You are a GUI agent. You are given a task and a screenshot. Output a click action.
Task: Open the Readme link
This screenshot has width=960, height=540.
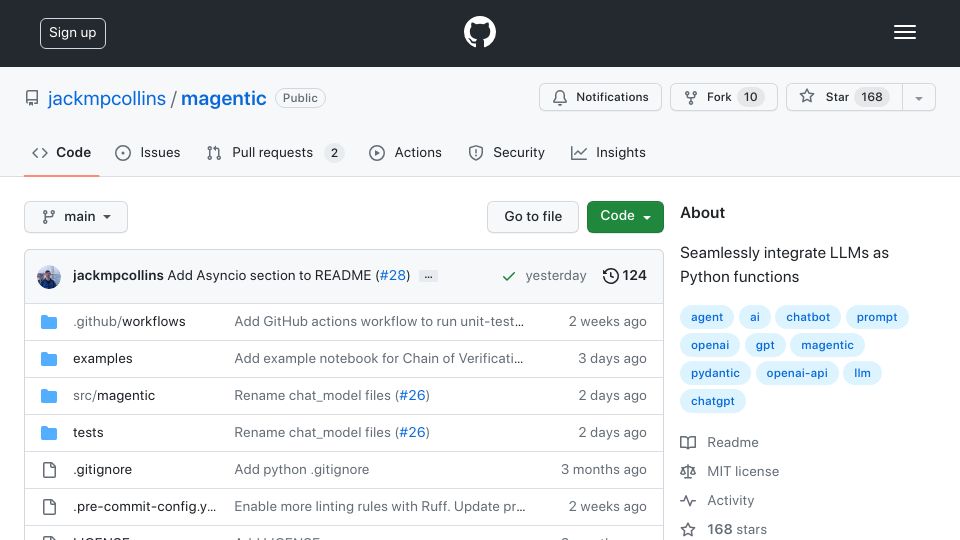719,442
